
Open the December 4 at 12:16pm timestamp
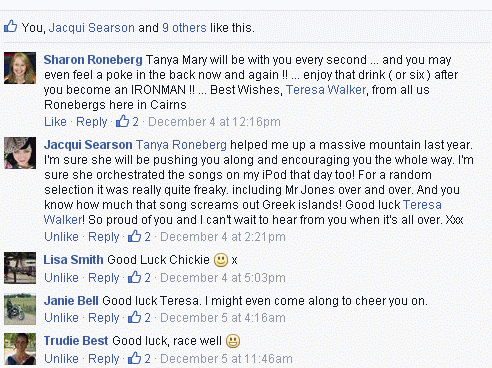coord(214,122)
